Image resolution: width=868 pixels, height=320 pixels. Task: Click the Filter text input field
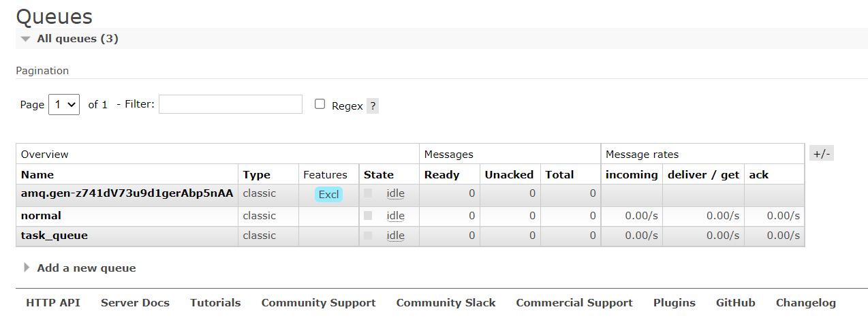[x=230, y=104]
